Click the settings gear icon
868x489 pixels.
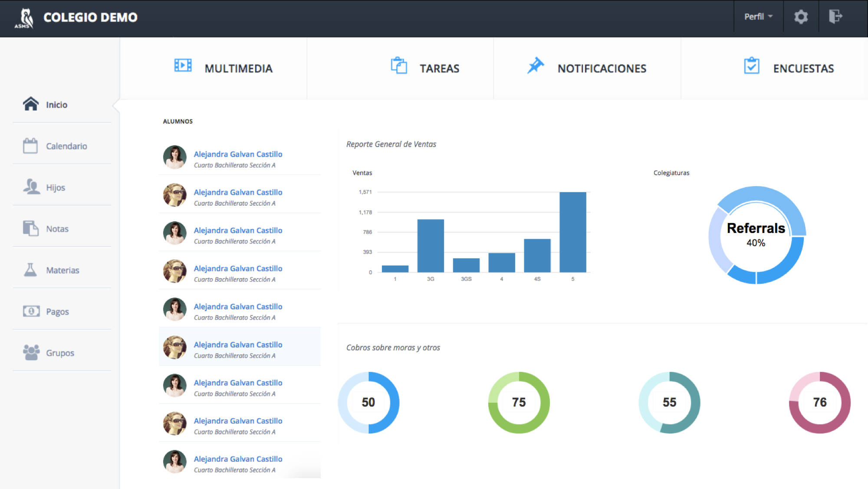[x=801, y=17]
